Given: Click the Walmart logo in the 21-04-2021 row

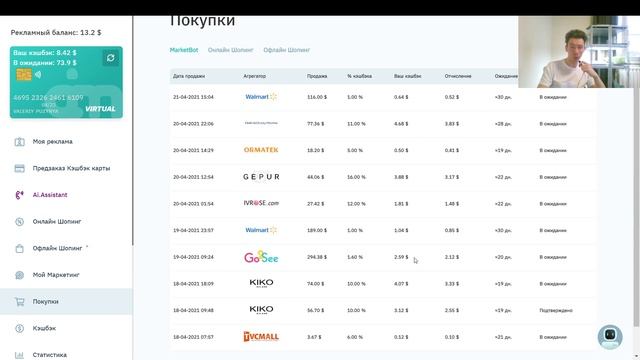Looking at the screenshot, I should tap(261, 97).
